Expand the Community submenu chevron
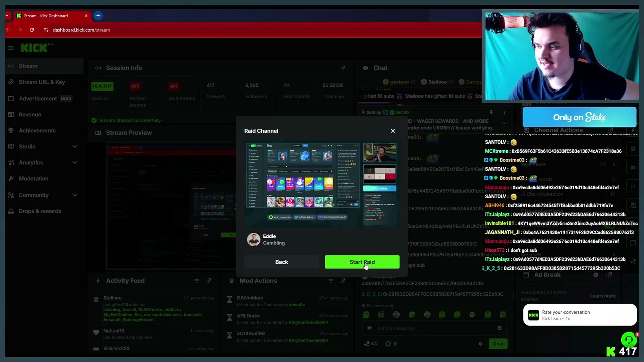 click(x=75, y=195)
